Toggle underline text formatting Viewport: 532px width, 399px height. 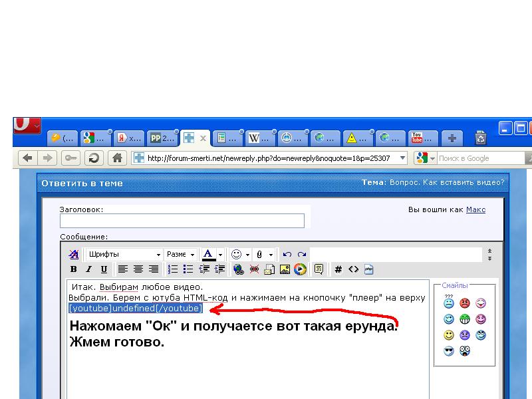104,269
